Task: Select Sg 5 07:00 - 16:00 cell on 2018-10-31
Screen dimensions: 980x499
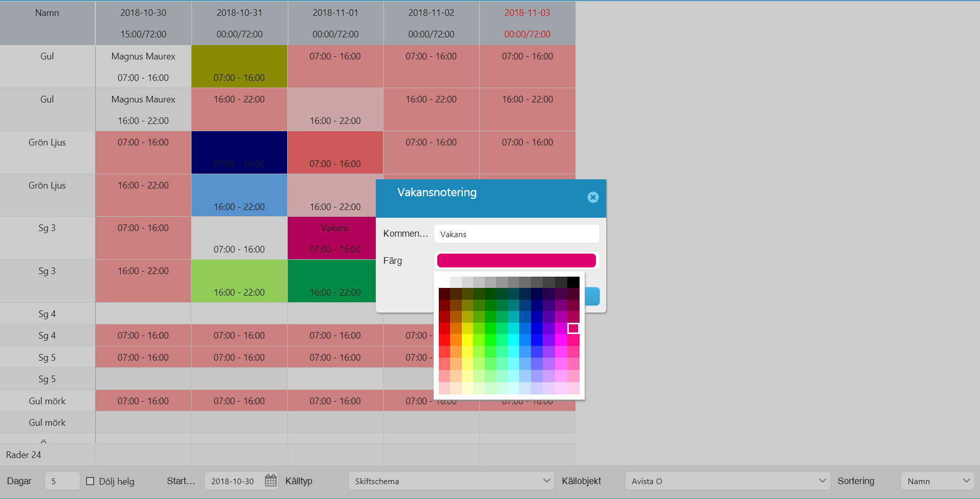Action: [240, 357]
